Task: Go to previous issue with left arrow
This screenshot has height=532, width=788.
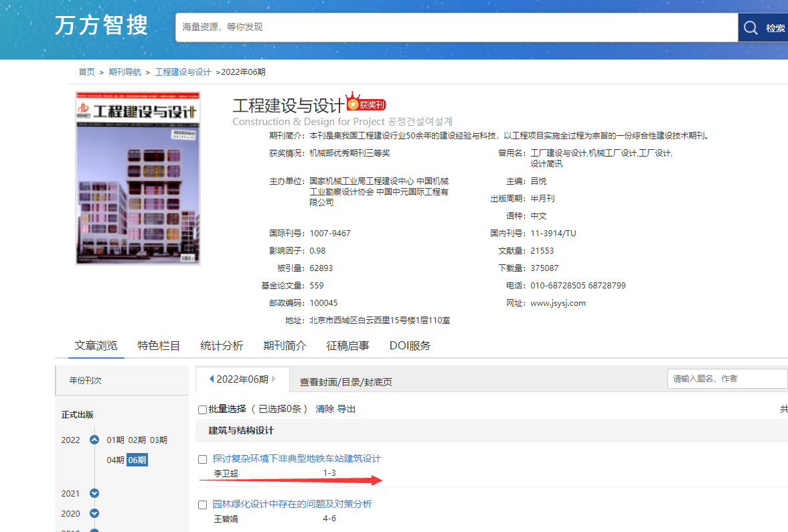Action: 212,379
